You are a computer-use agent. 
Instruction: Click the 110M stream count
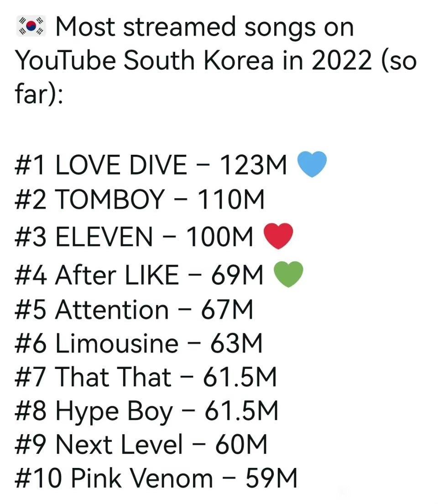[x=231, y=199]
